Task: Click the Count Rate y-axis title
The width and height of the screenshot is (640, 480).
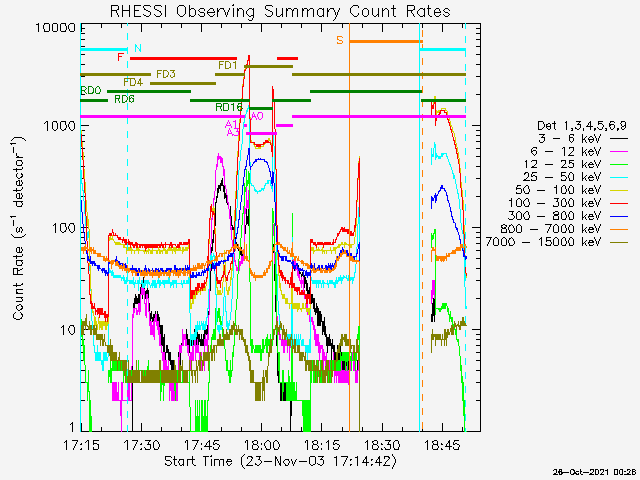Action: 18,228
